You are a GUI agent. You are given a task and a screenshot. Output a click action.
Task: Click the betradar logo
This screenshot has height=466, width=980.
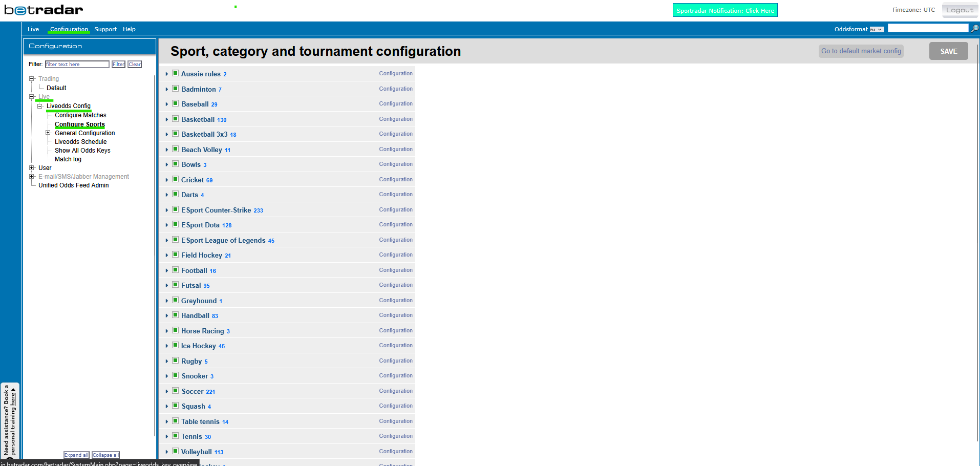pyautogui.click(x=44, y=10)
